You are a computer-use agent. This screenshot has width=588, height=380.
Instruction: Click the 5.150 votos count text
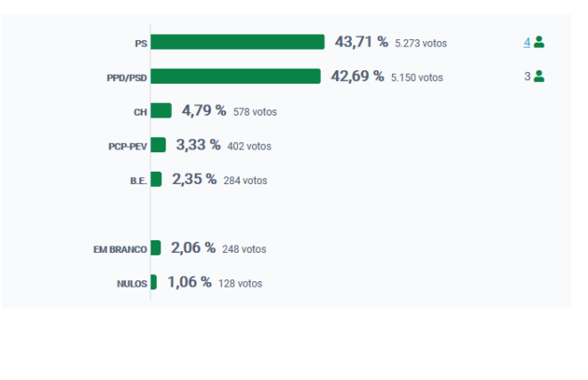click(417, 77)
